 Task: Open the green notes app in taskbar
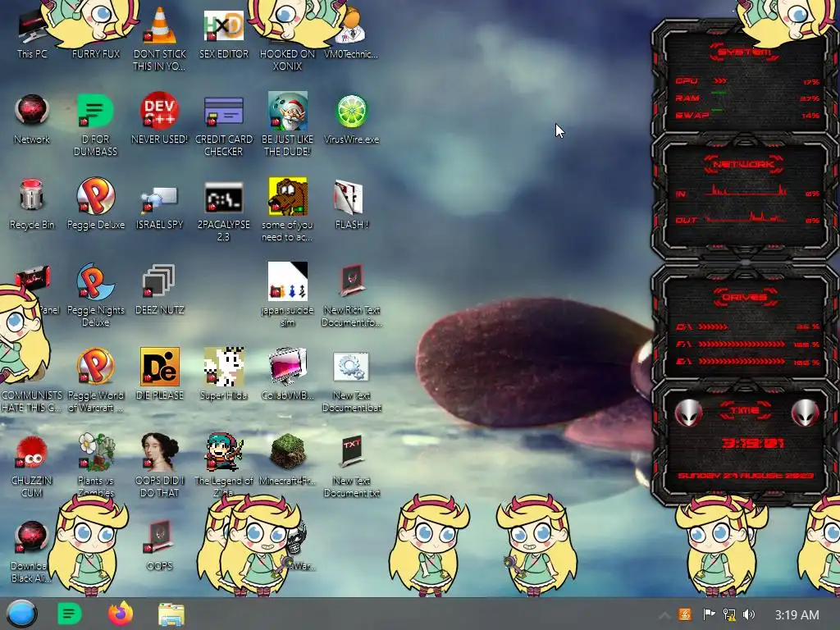point(70,614)
